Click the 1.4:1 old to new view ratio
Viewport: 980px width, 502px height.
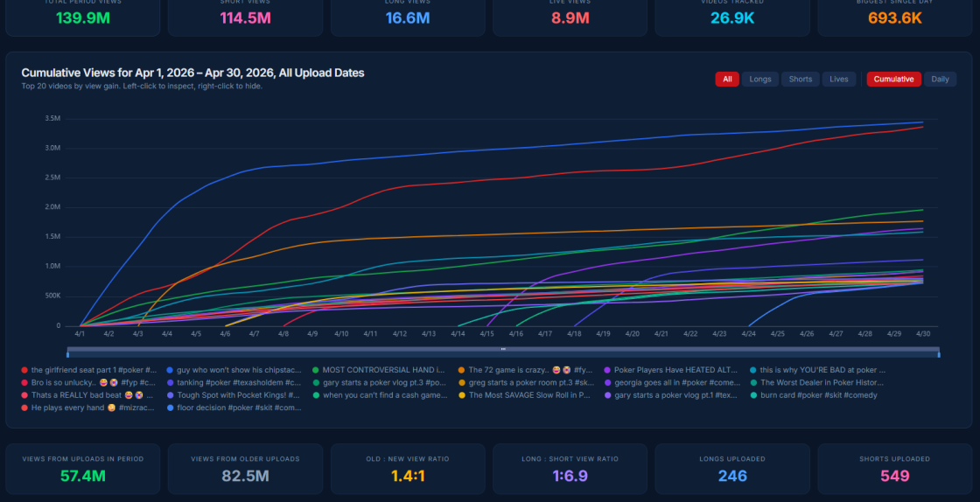pos(408,476)
